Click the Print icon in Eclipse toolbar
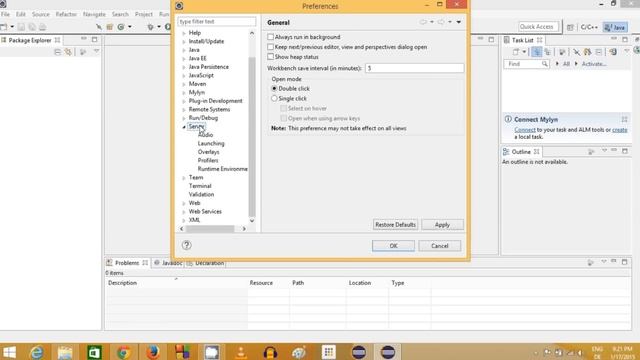The image size is (640, 360). click(x=42, y=27)
